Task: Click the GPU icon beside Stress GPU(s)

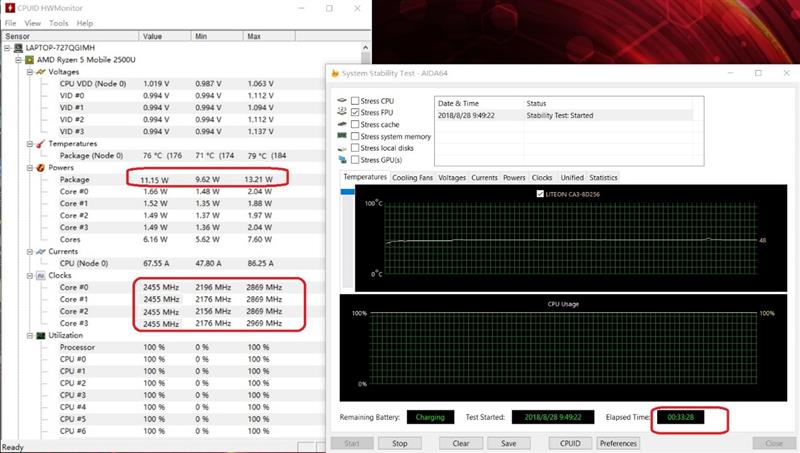Action: pos(342,160)
